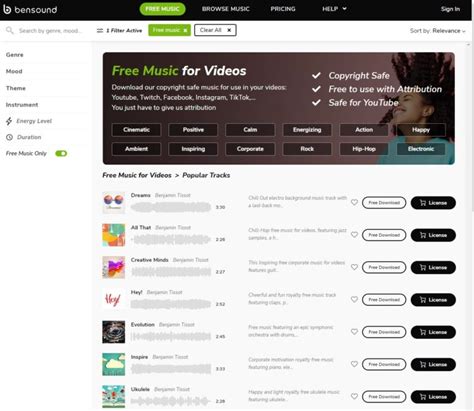Favorite the Dreams track with heart icon
Image resolution: width=474 pixels, height=411 pixels.
pyautogui.click(x=354, y=202)
